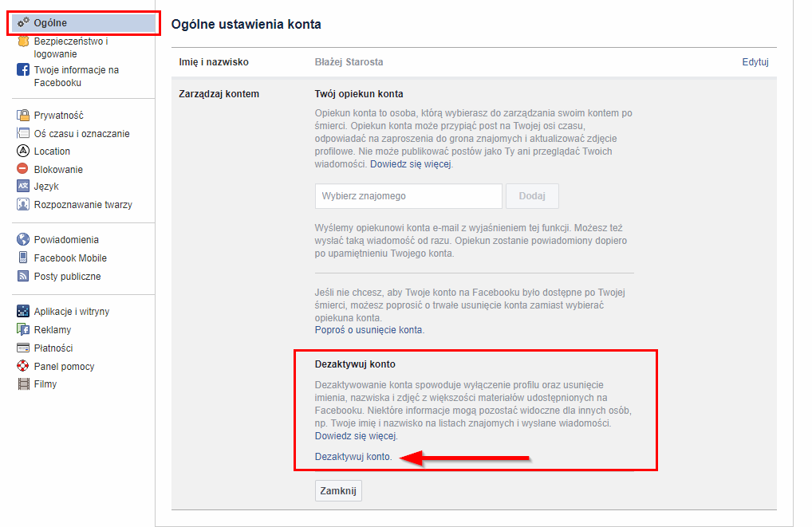Select Posty publiczne in sidebar
Image resolution: width=812 pixels, height=527 pixels.
67,277
